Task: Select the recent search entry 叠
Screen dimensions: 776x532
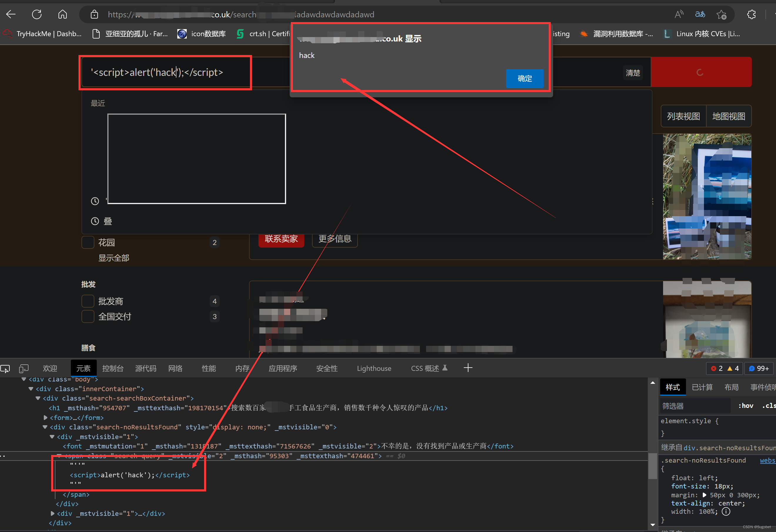Action: tap(108, 221)
